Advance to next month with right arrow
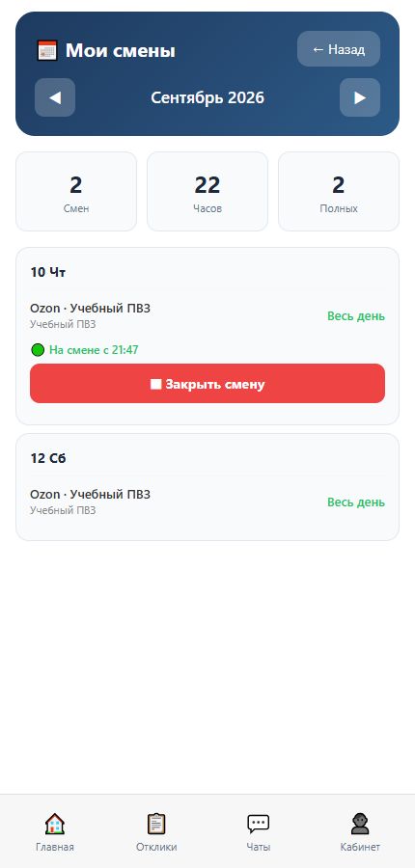 (360, 97)
